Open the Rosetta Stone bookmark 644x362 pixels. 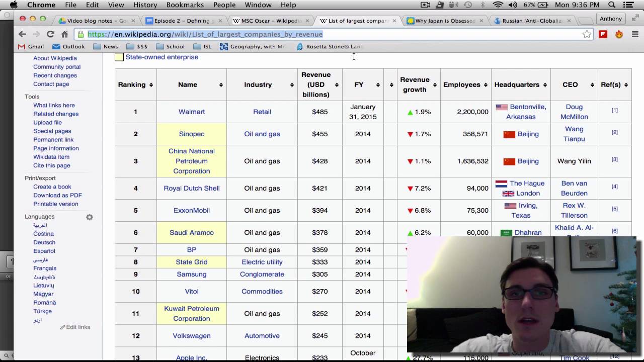[330, 47]
